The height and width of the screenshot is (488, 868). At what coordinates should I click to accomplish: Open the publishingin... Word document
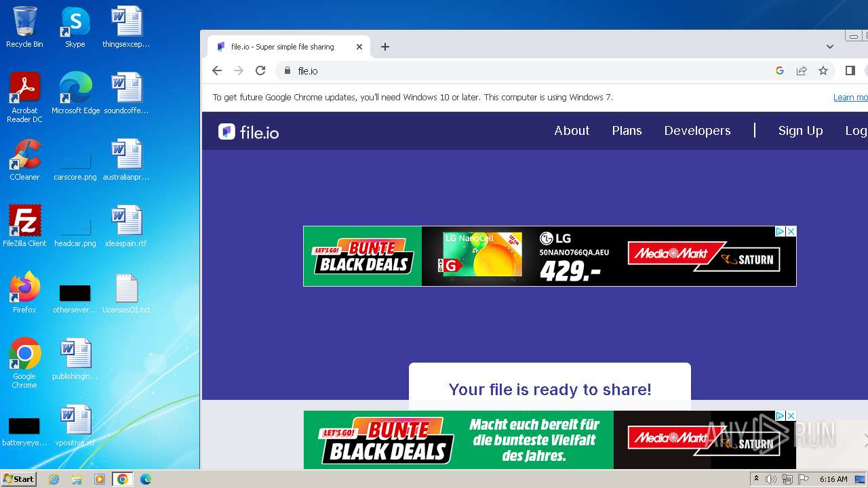coord(75,359)
